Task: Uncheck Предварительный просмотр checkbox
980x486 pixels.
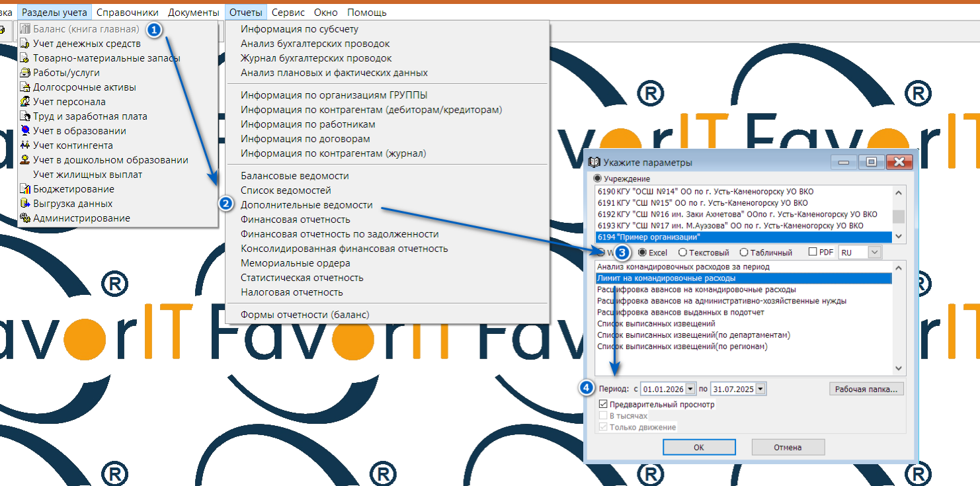Action: point(603,404)
